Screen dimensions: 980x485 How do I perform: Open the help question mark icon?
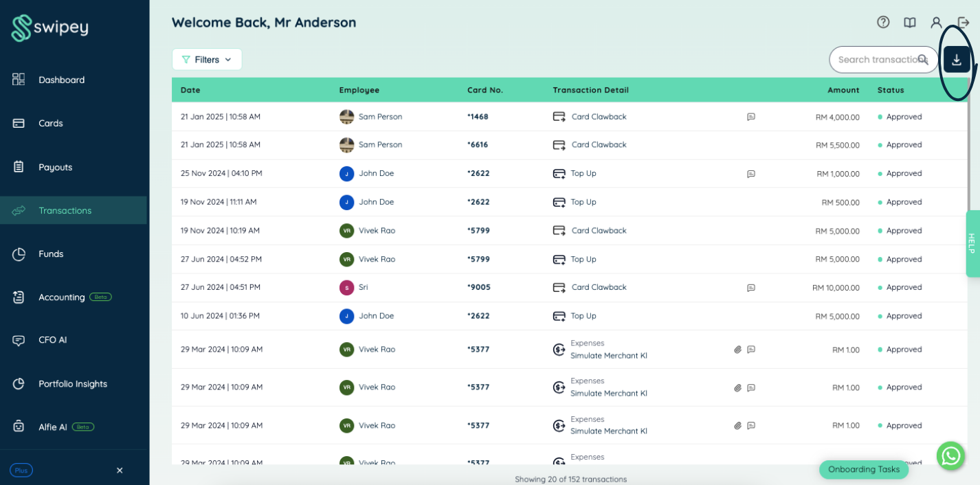[x=883, y=22]
